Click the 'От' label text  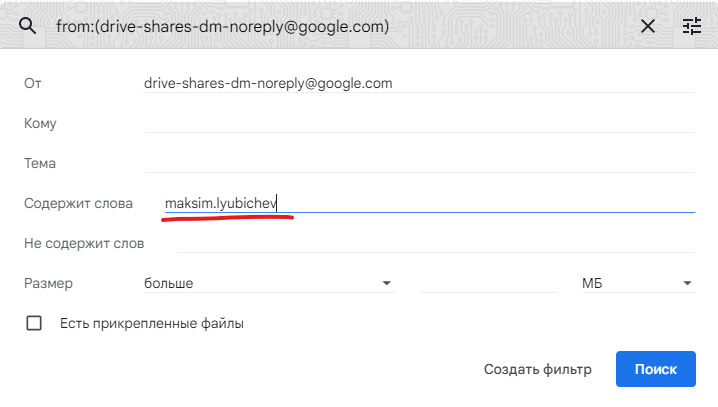tap(32, 83)
